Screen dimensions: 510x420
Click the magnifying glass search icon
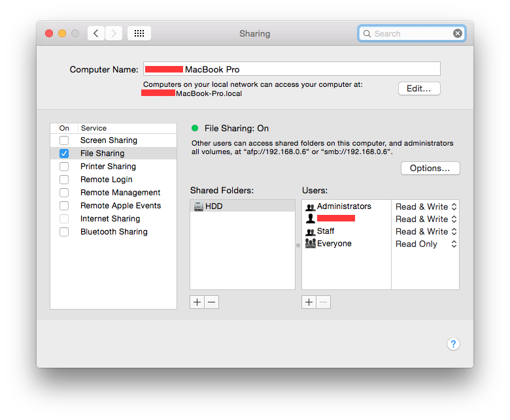click(x=367, y=33)
